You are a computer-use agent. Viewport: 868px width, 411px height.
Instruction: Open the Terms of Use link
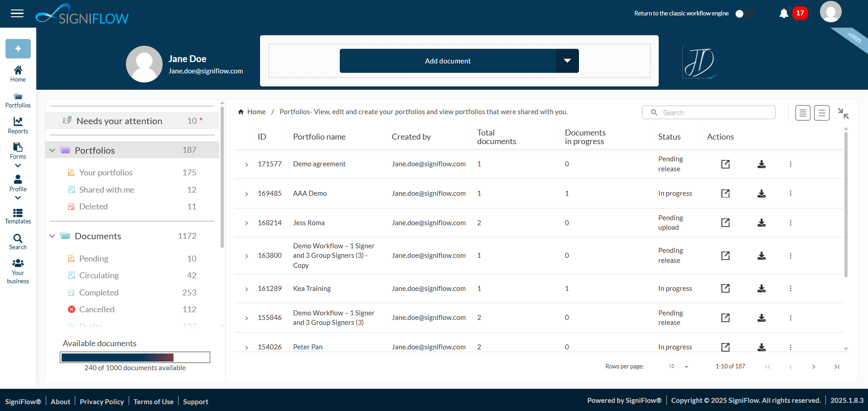(153, 401)
